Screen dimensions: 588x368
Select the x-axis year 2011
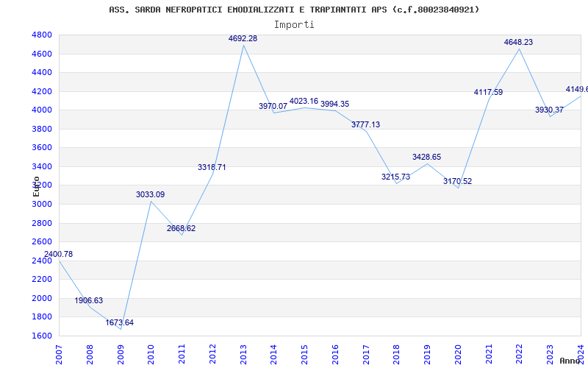(x=182, y=355)
